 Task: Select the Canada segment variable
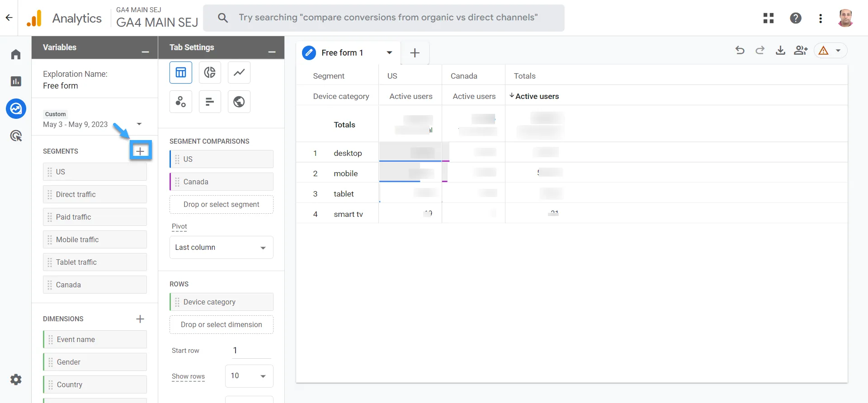click(95, 285)
